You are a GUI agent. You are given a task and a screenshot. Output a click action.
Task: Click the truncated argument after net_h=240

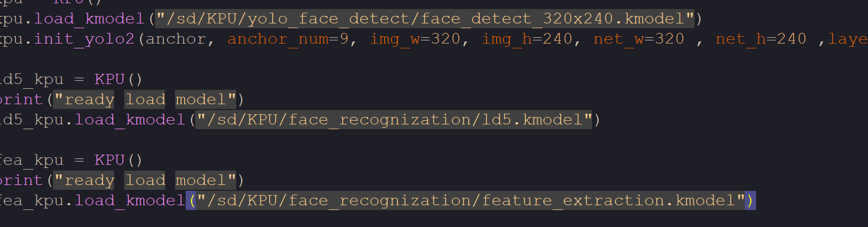tap(848, 39)
